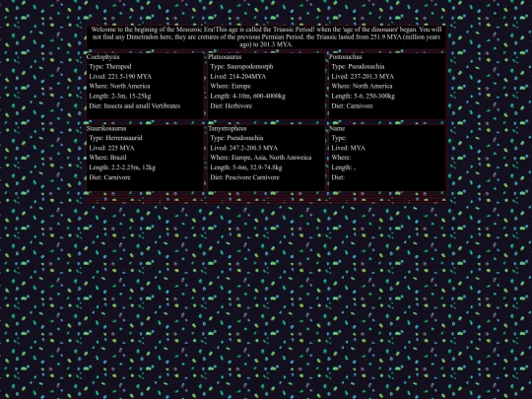The height and width of the screenshot is (399, 532).
Task: Click 'Diet: Herbivore' text
Action: pos(232,105)
